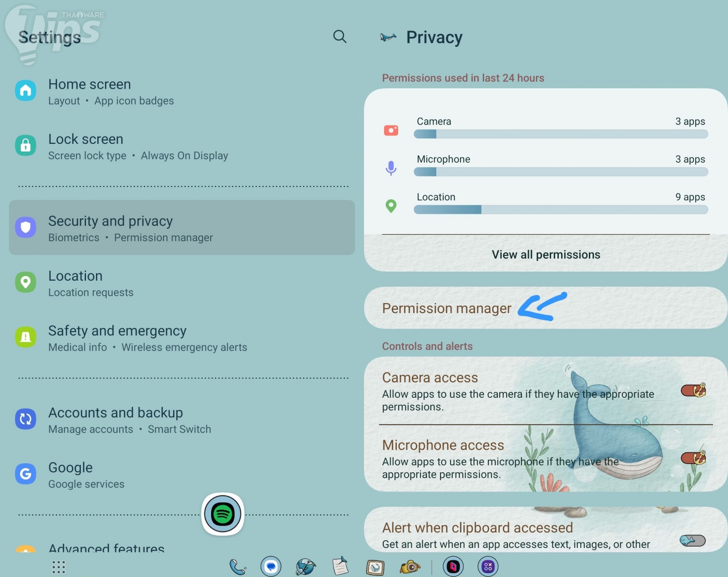Tap the green location pin in permissions card
The width and height of the screenshot is (728, 577).
tap(391, 206)
